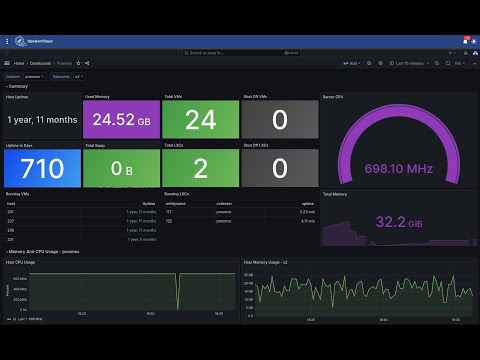Click the Server CPU panel title
The image size is (480, 360).
333,97
